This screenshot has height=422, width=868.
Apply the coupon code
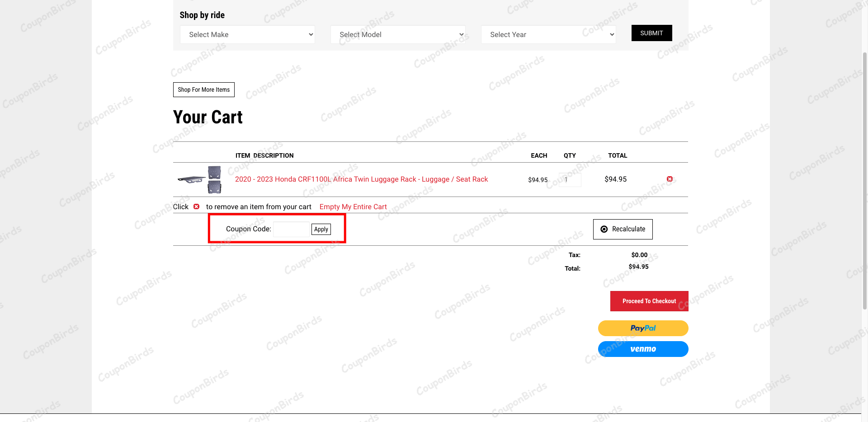pyautogui.click(x=321, y=229)
